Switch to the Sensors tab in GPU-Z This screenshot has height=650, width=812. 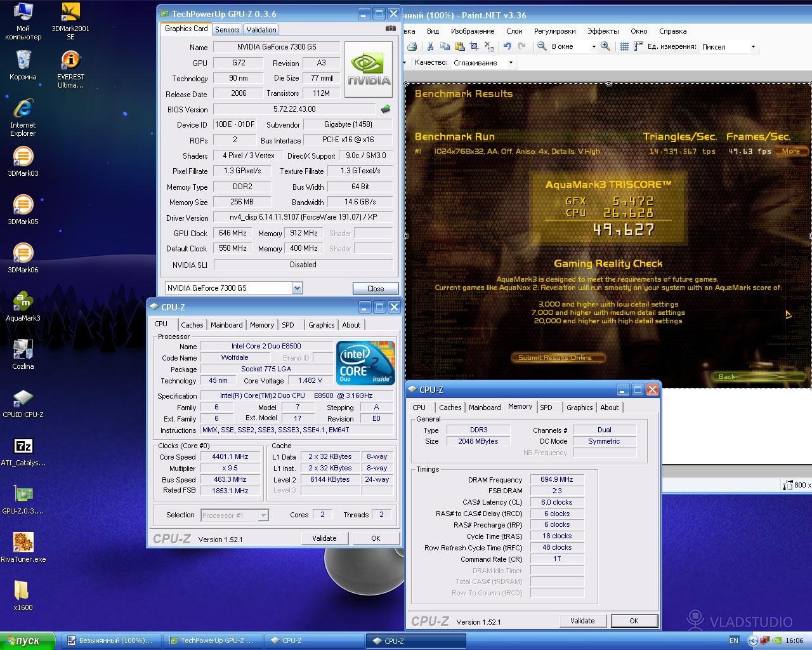tap(227, 30)
